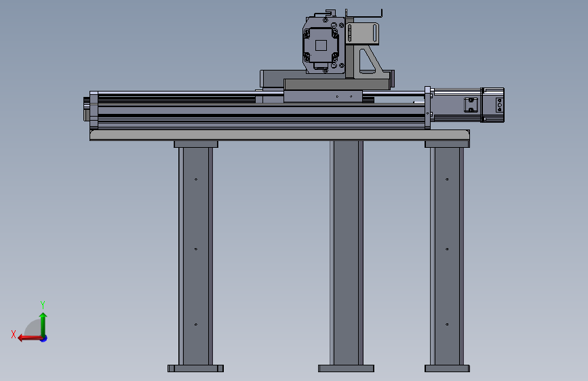Screen dimensions: 588x381
Task: Click the red X axis arrow of the triad
Action: click(30, 338)
